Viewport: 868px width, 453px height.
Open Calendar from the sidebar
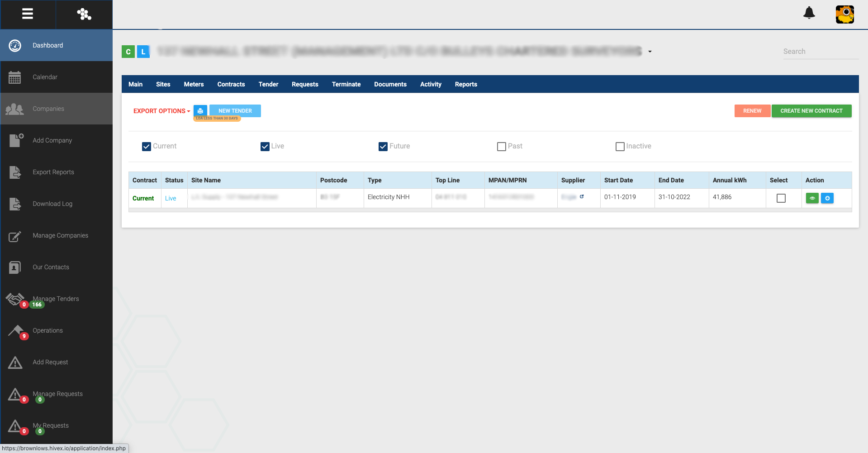coord(45,77)
